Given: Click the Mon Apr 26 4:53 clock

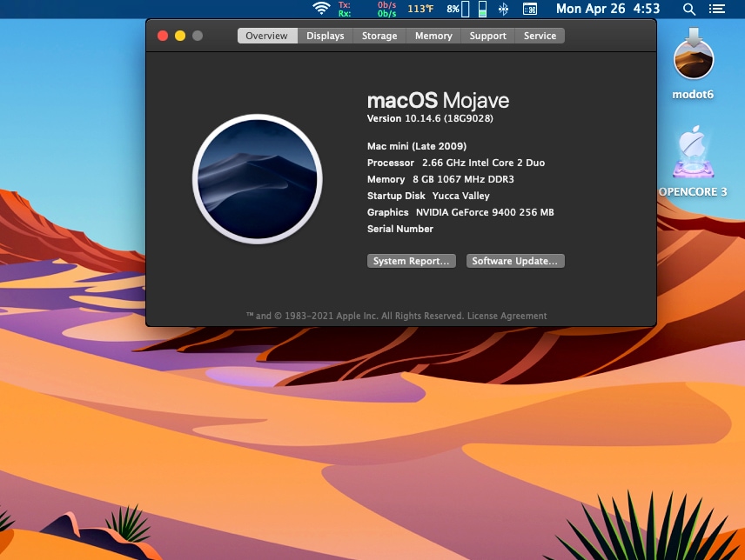Looking at the screenshot, I should click(x=607, y=9).
